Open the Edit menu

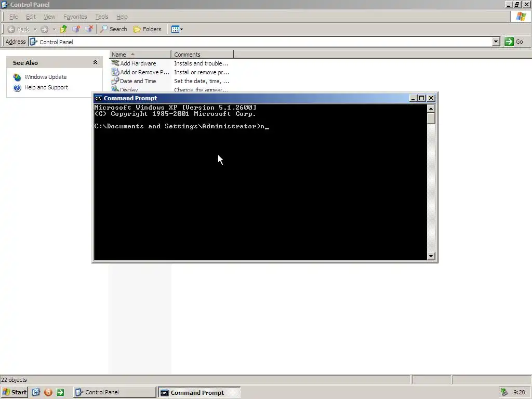31,17
